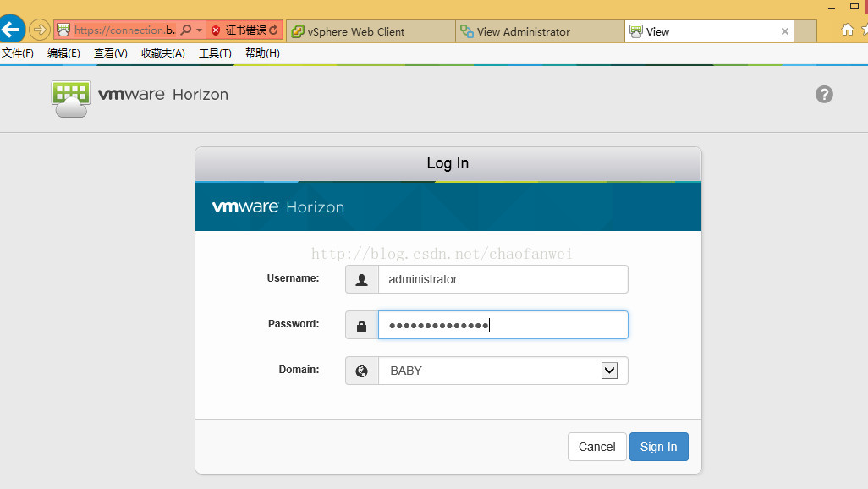Screen dimensions: 868x489
Task: Open the 收藏夹(A) favorites menu
Action: click(x=162, y=53)
